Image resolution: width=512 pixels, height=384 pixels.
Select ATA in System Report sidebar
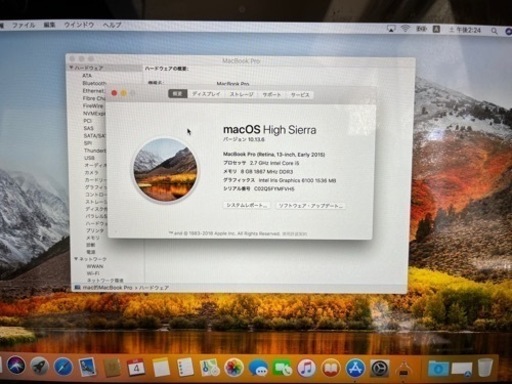87,76
